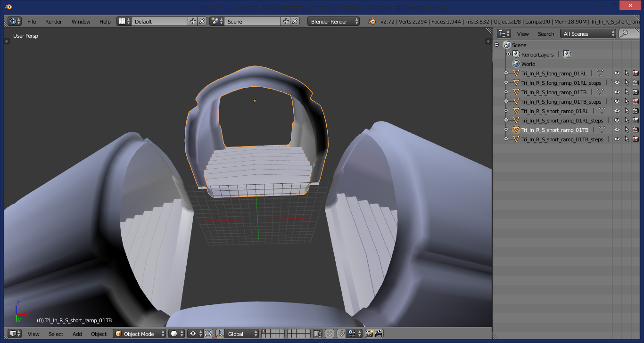
Task: Select Tri_In_R_S_short_ramp_01TB_steps in outliner
Action: [x=562, y=139]
